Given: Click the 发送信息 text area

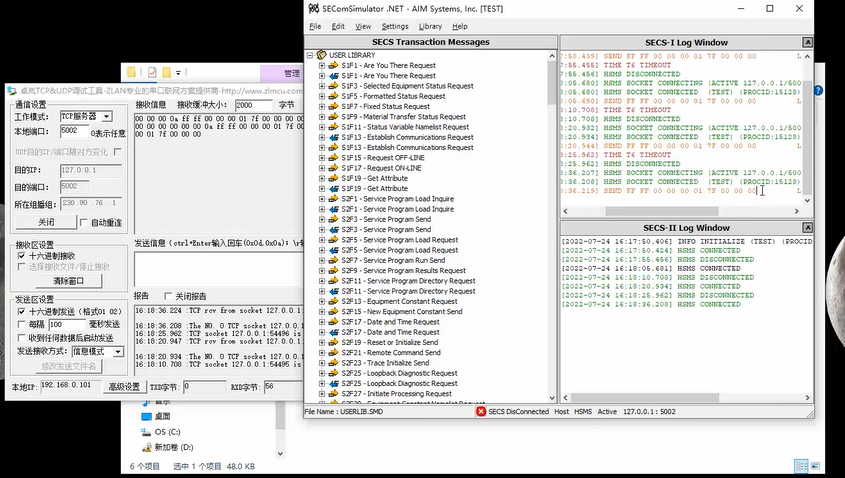Looking at the screenshot, I should click(219, 268).
